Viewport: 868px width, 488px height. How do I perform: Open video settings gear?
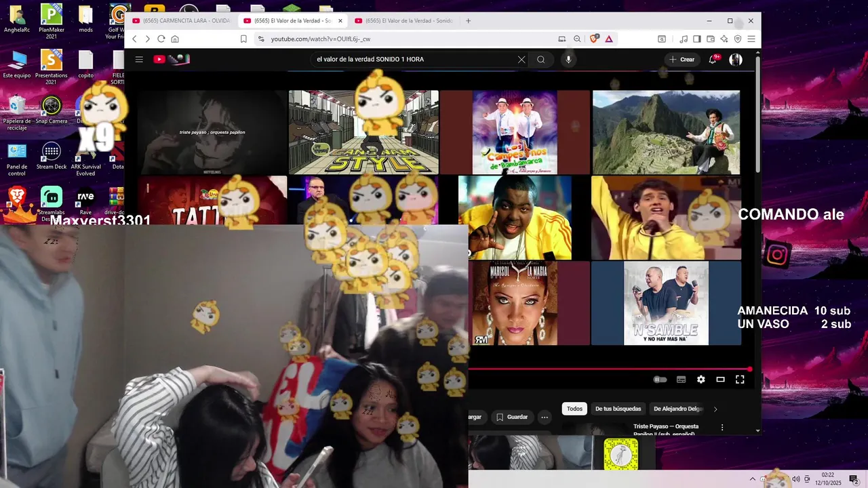701,380
